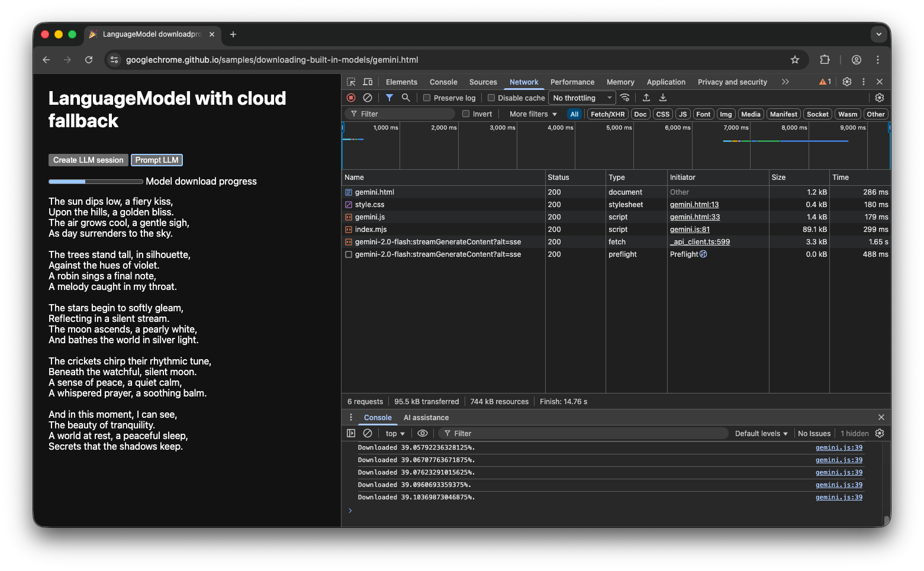Clear the network log
924x571 pixels.
tap(368, 98)
